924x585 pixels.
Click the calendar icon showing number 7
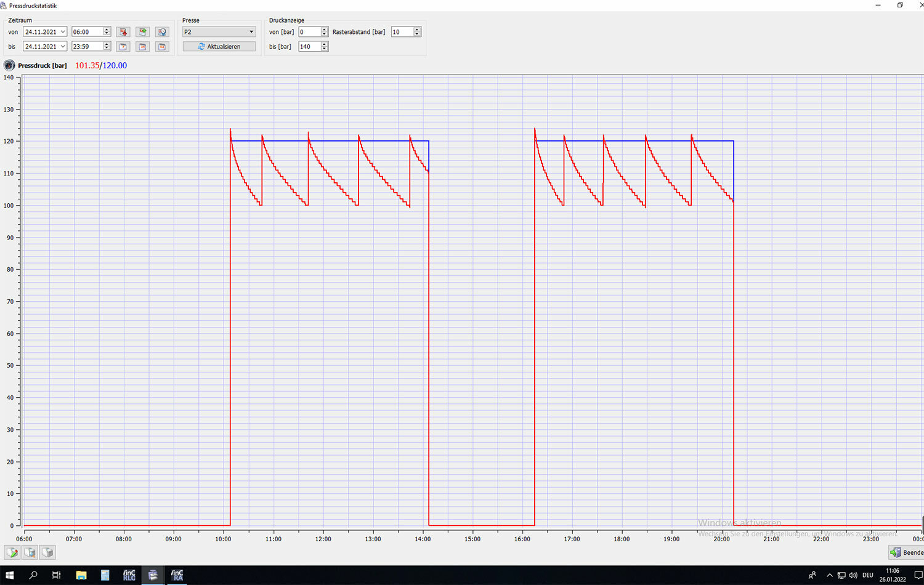[123, 47]
